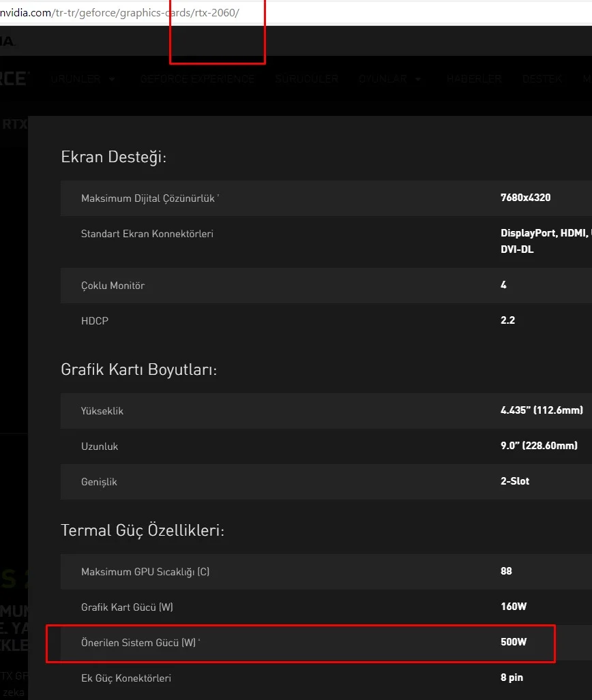The image size is (592, 700).
Task: Click the Grafik Kartı Boyutları heading
Action: [139, 369]
